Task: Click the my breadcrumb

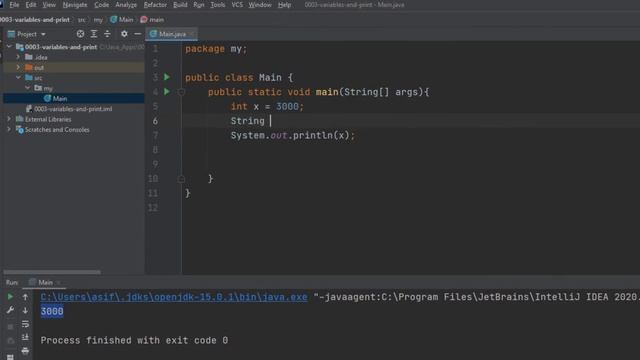Action: coord(98,20)
